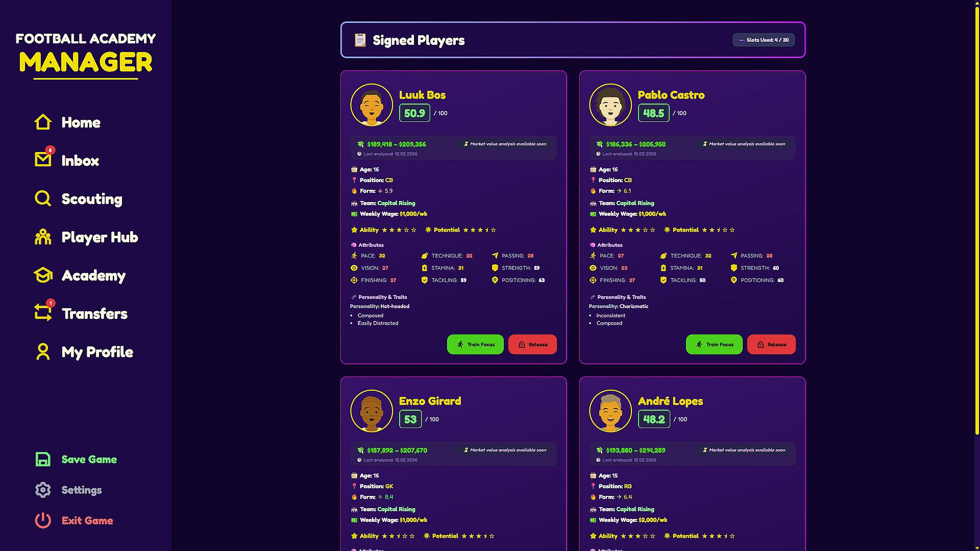Open the Settings menu item
Image resolution: width=980 pixels, height=551 pixels.
click(82, 490)
